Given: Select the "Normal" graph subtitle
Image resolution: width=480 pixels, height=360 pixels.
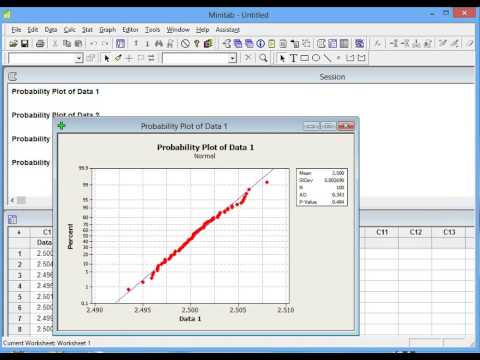Looking at the screenshot, I should [205, 156].
